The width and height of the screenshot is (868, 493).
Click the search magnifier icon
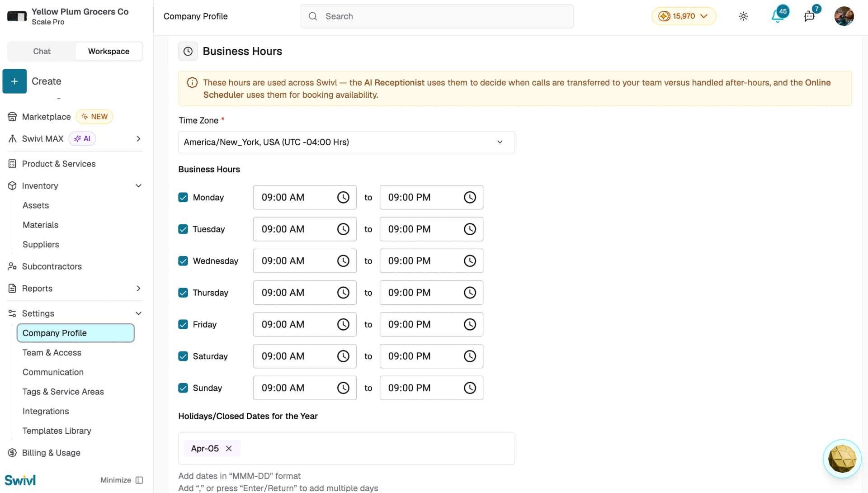312,16
